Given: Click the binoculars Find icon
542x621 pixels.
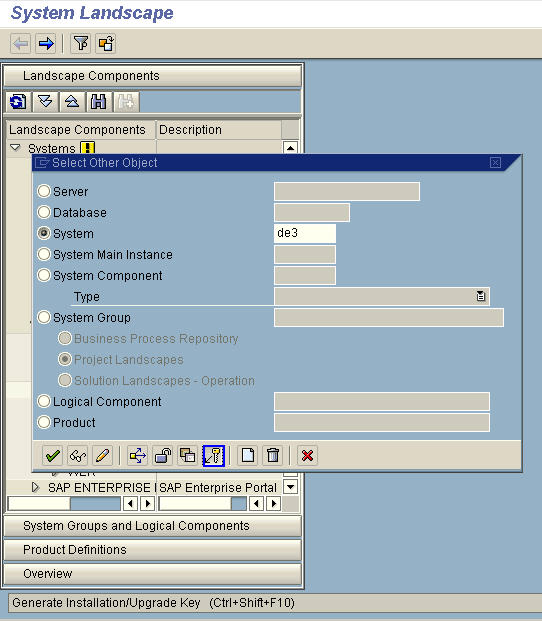Looking at the screenshot, I should point(98,102).
